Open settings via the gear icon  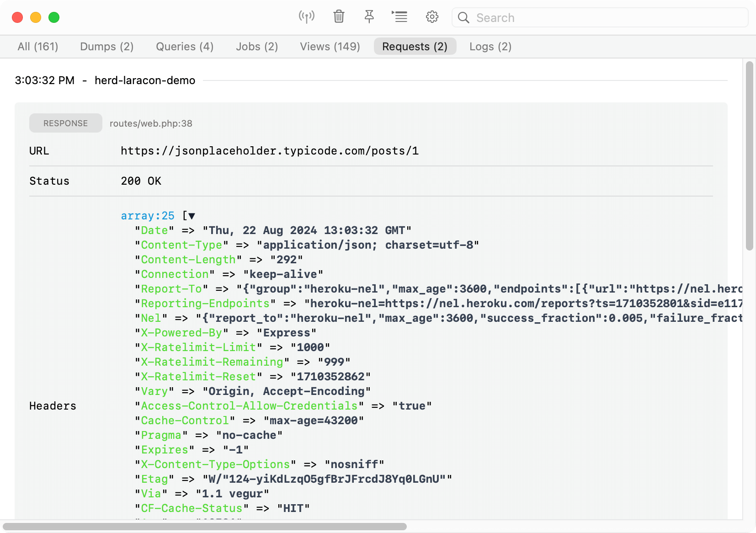(432, 17)
